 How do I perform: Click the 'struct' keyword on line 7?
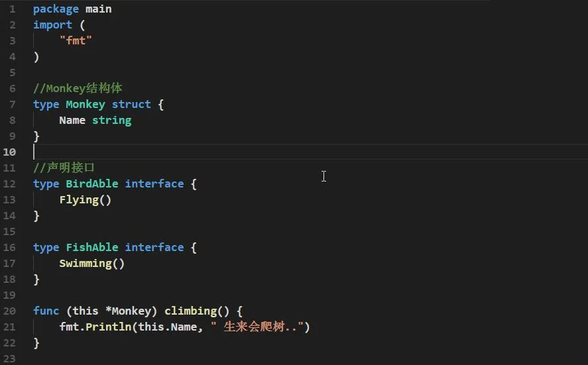pyautogui.click(x=131, y=104)
